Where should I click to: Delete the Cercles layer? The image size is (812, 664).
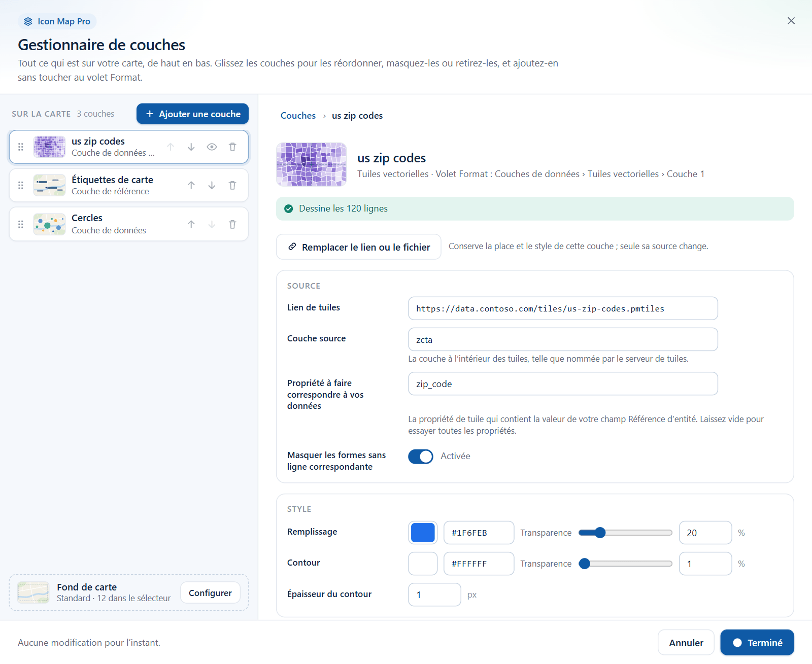pos(232,224)
